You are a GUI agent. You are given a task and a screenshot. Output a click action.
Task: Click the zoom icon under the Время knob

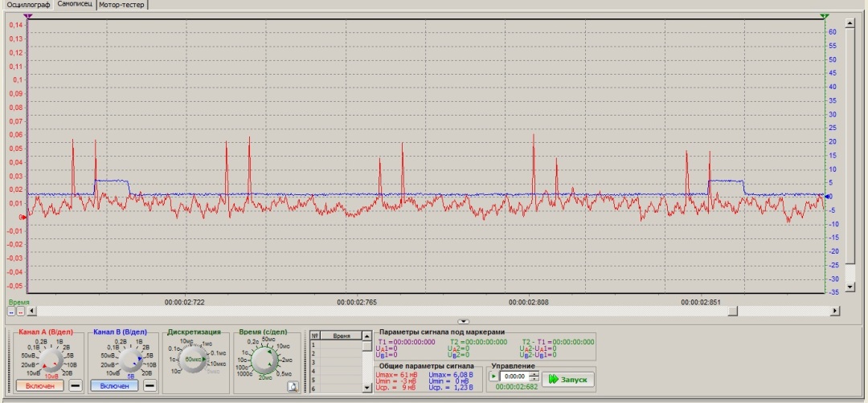tap(293, 386)
